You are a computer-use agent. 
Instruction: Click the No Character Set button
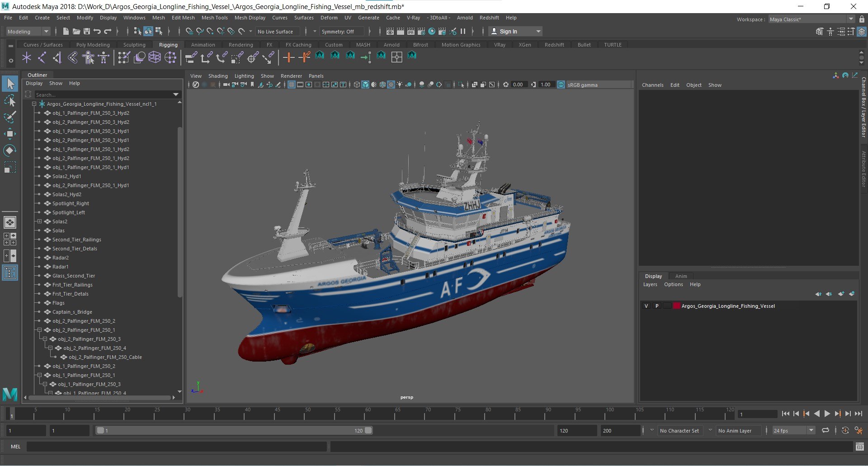click(x=679, y=431)
